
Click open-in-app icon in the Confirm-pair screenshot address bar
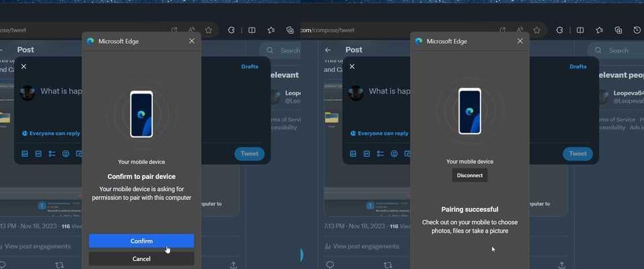[x=174, y=30]
